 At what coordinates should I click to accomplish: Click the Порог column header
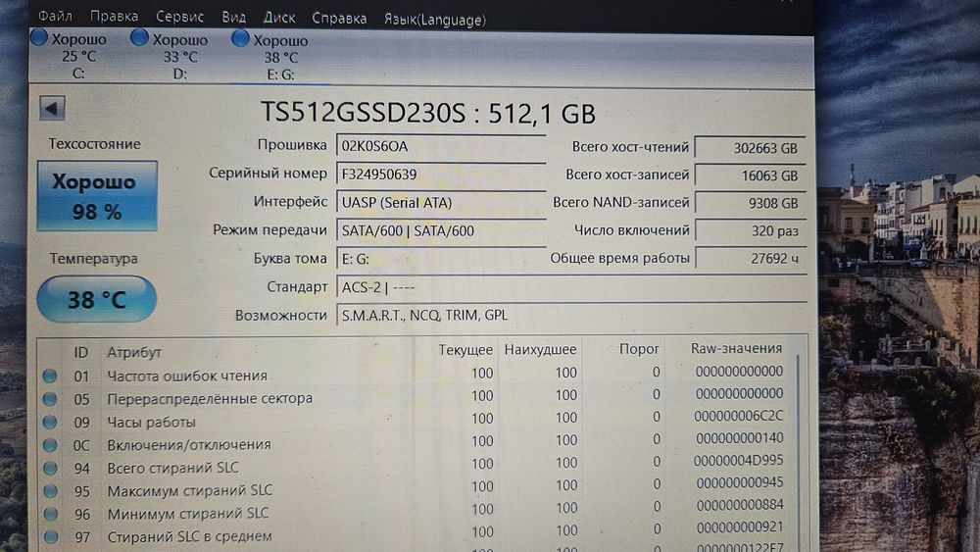[639, 349]
